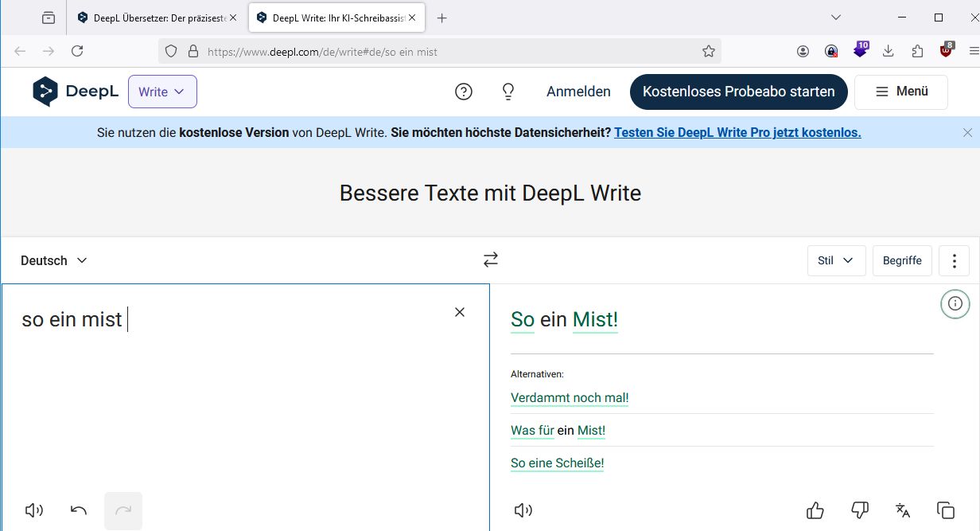Click the redo arrow icon
The image size is (980, 531).
123,511
